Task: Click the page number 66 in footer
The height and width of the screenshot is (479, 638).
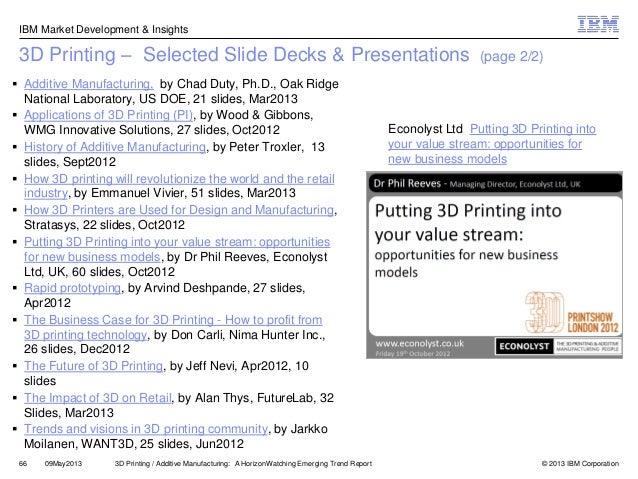Action: pos(23,464)
